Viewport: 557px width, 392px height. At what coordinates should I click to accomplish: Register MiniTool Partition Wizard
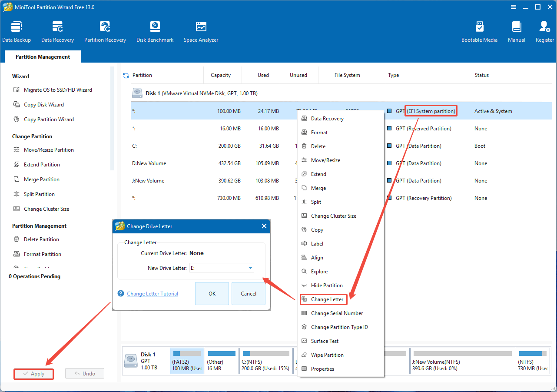[x=544, y=30]
